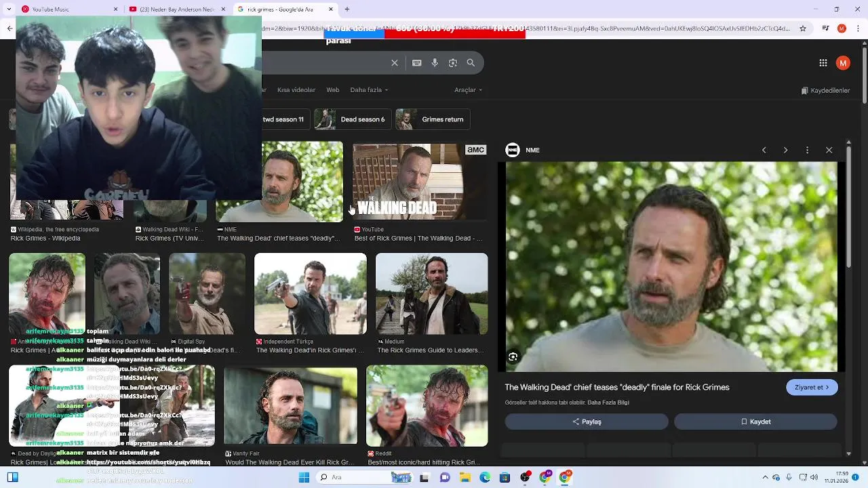
Task: Open Microsoft Store from taskbar
Action: coord(505,477)
